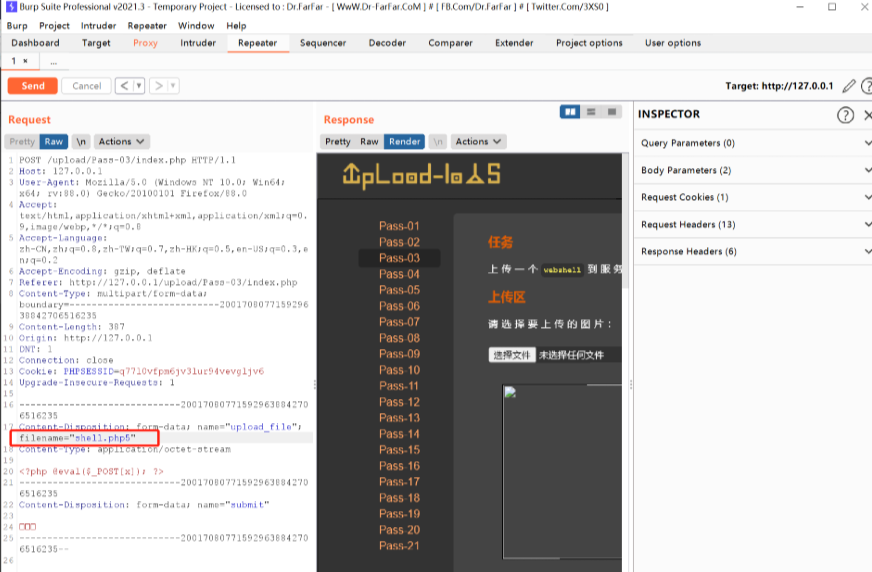This screenshot has height=572, width=872.
Task: Go forward to next request arrow
Action: pos(159,86)
